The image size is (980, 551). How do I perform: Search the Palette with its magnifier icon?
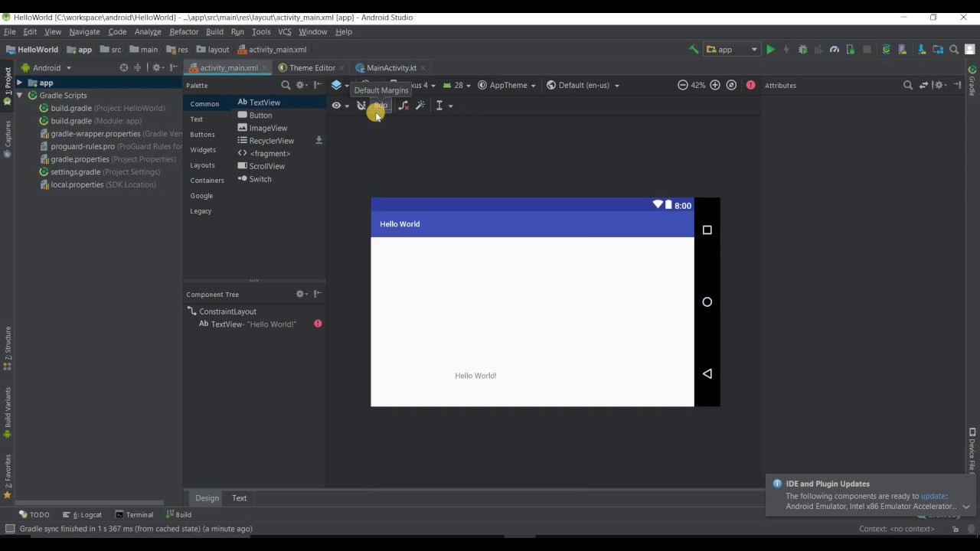[286, 85]
